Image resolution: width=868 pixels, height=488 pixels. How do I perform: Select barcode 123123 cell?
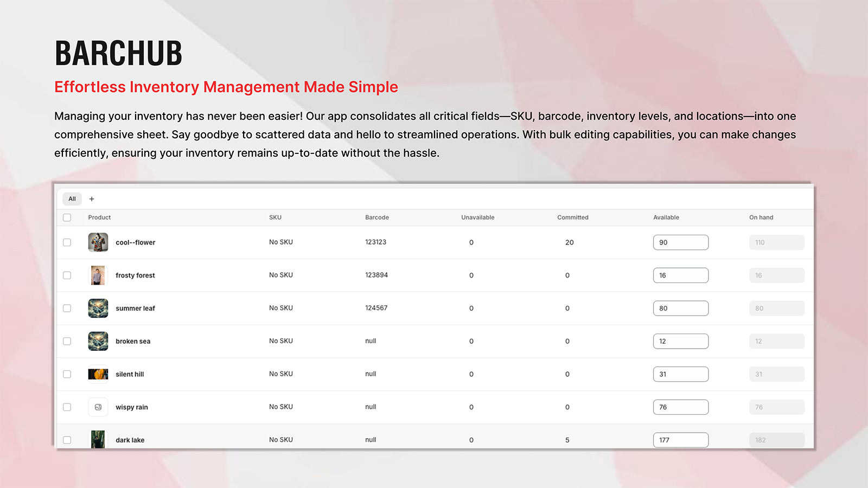click(x=375, y=242)
